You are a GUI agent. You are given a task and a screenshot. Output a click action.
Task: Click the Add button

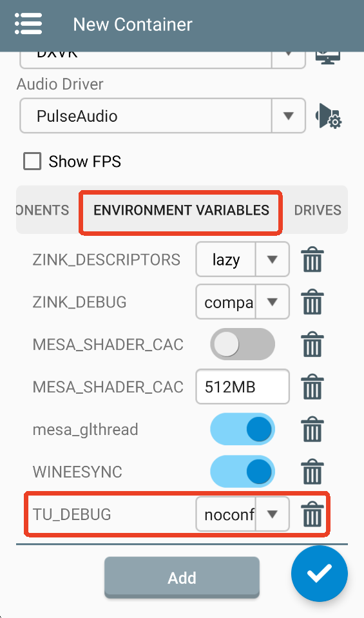tap(182, 577)
